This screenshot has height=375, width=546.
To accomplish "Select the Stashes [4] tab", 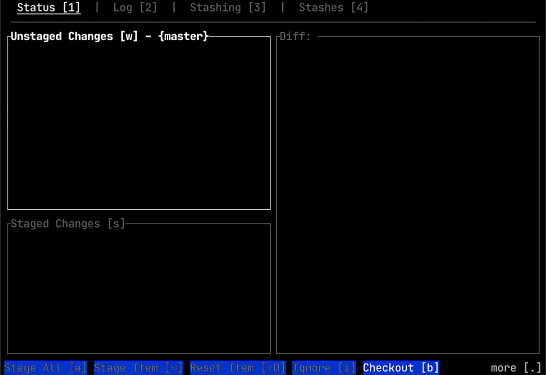I will [334, 7].
